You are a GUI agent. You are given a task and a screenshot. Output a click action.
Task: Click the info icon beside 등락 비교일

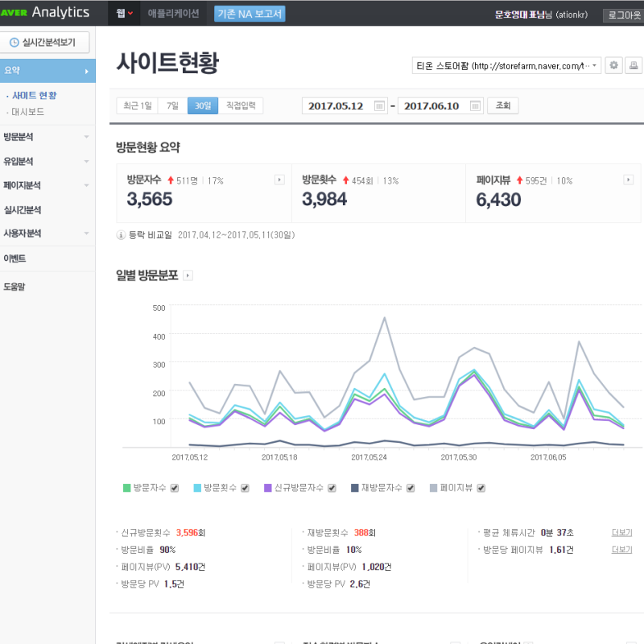click(x=121, y=235)
